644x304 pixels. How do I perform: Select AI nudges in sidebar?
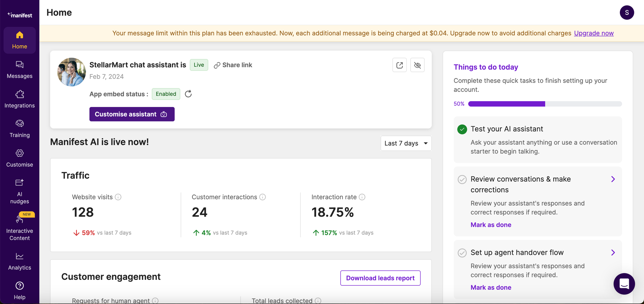point(20,191)
